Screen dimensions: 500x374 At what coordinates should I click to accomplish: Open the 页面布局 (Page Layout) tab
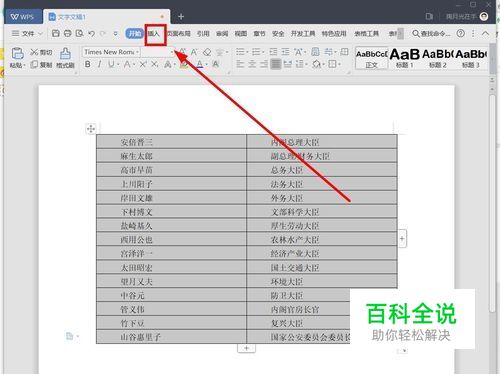click(178, 34)
